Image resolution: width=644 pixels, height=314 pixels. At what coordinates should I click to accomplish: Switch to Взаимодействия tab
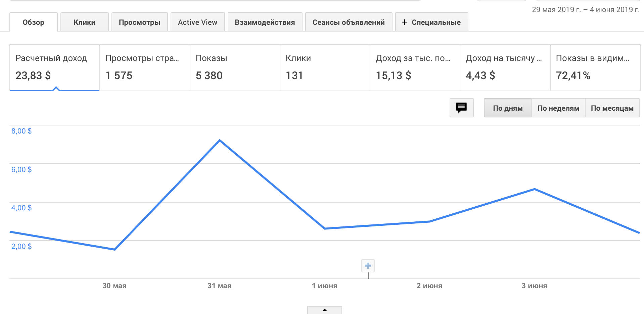265,22
